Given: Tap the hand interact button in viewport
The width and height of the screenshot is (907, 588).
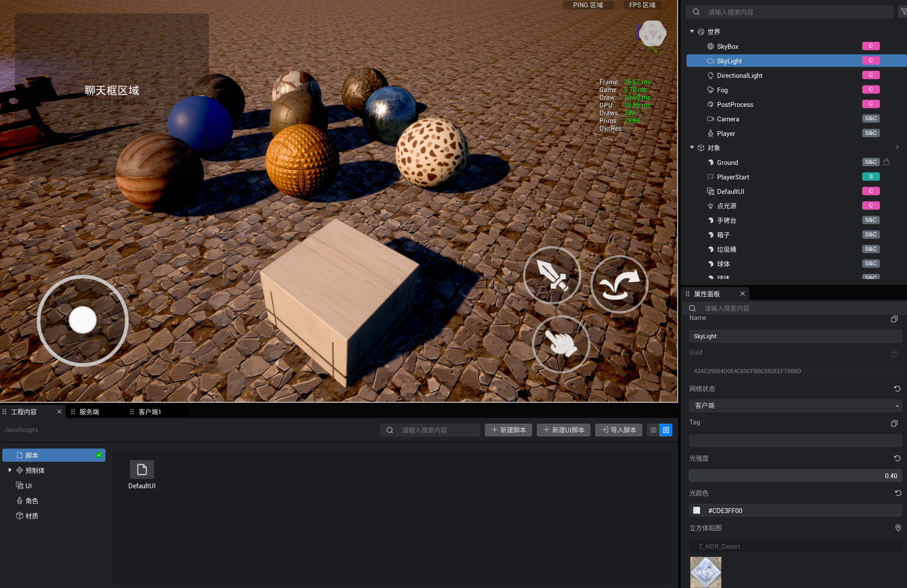Looking at the screenshot, I should click(x=561, y=344).
